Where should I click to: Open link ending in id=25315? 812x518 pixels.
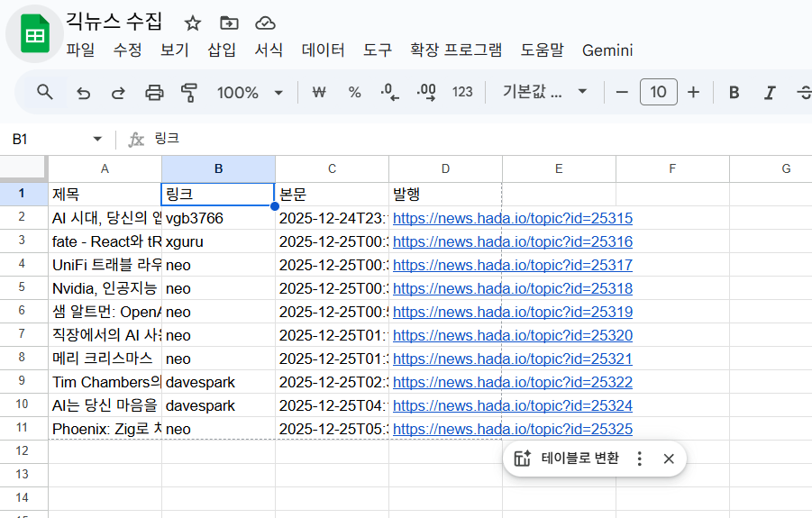point(513,218)
